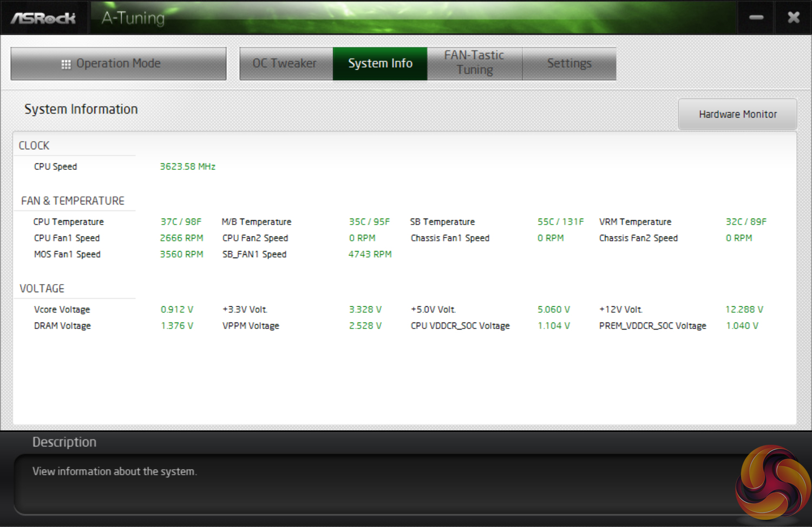Select the VRM Temperature label
The width and height of the screenshot is (812, 527).
[635, 222]
